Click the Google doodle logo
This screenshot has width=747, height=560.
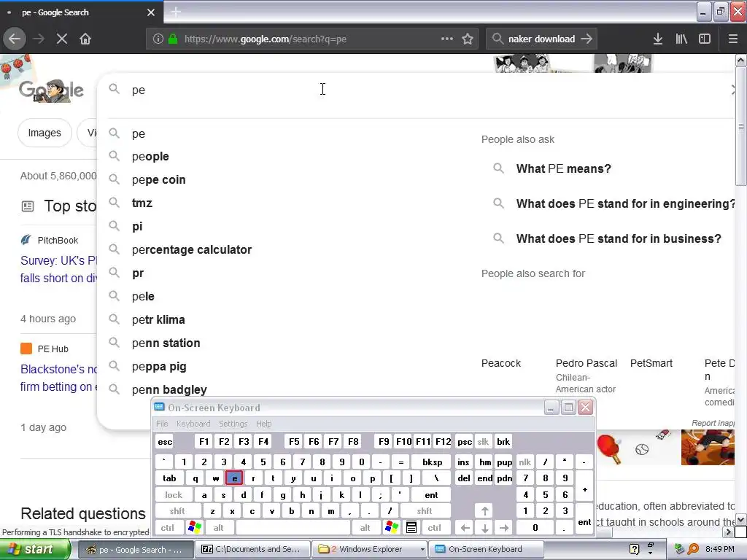point(51,90)
